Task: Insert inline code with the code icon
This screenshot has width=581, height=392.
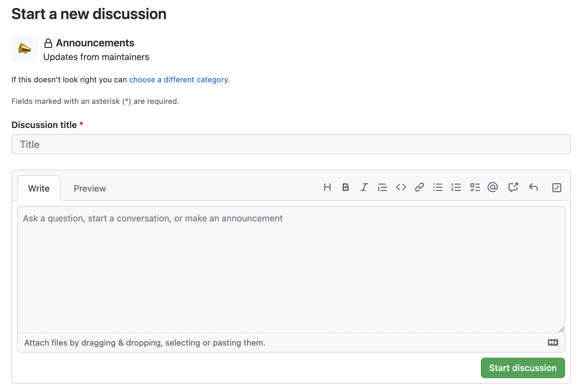Action: (401, 187)
